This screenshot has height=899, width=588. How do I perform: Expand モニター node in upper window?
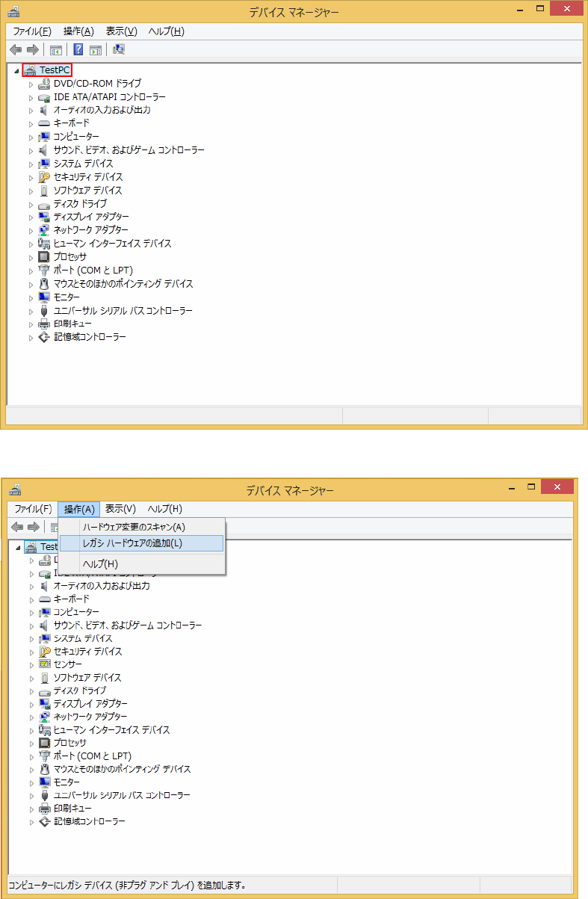(31, 297)
